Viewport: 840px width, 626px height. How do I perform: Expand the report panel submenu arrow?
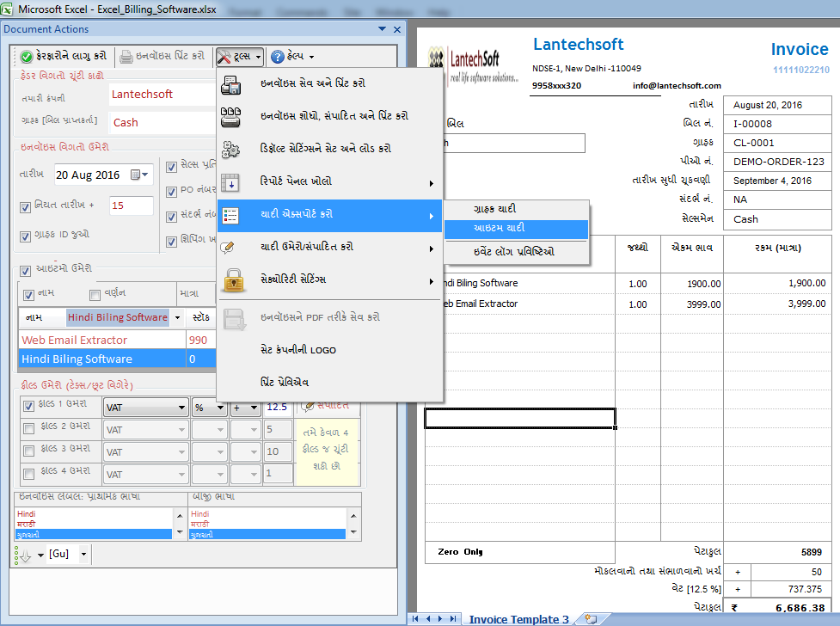click(432, 183)
